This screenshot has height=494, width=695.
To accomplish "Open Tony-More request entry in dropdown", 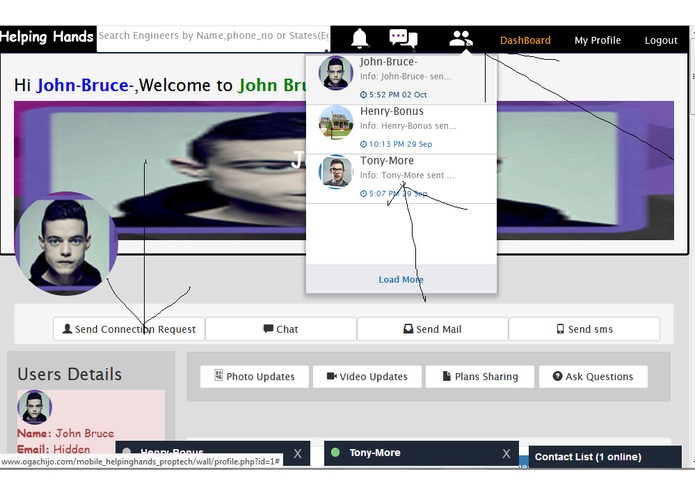I will tap(401, 179).
